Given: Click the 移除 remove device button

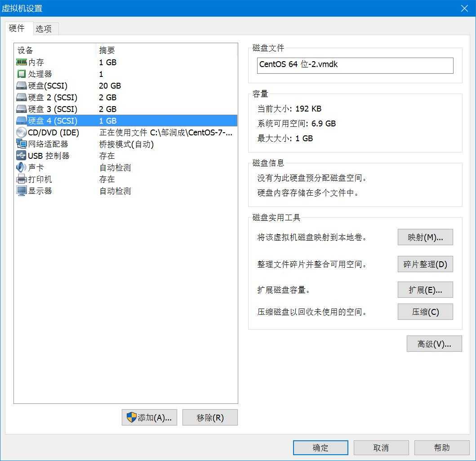Looking at the screenshot, I should pos(210,417).
